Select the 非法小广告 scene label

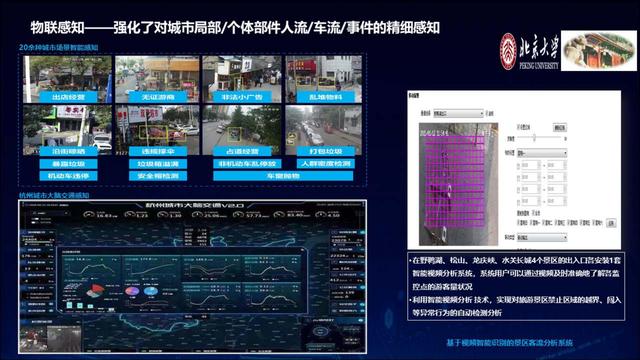[x=242, y=97]
